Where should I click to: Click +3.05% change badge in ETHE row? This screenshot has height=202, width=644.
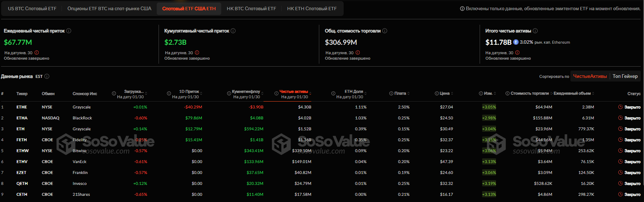tap(489, 107)
